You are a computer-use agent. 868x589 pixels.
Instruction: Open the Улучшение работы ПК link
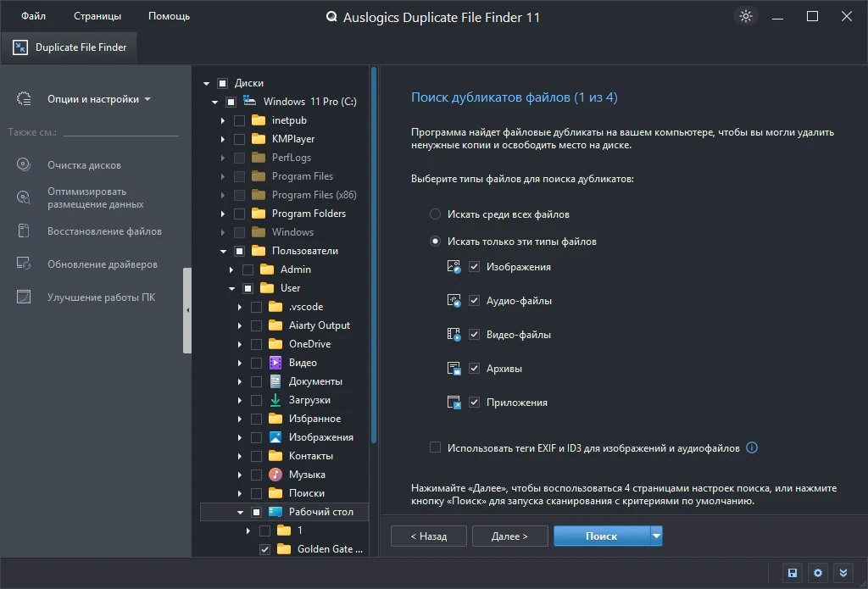coord(102,297)
